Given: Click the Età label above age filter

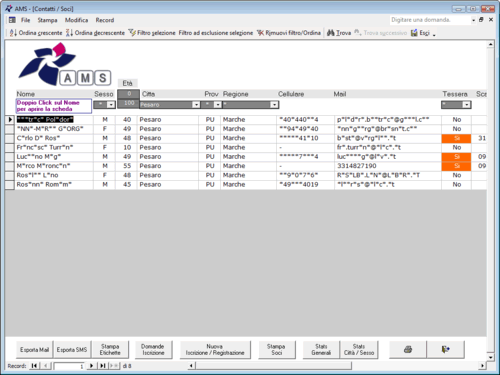Looking at the screenshot, I should pos(127,83).
